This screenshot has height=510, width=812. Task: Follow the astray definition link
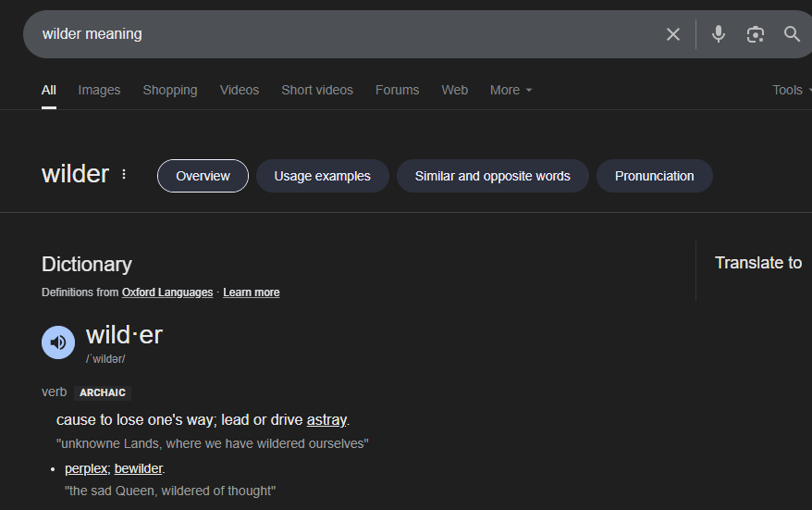326,420
